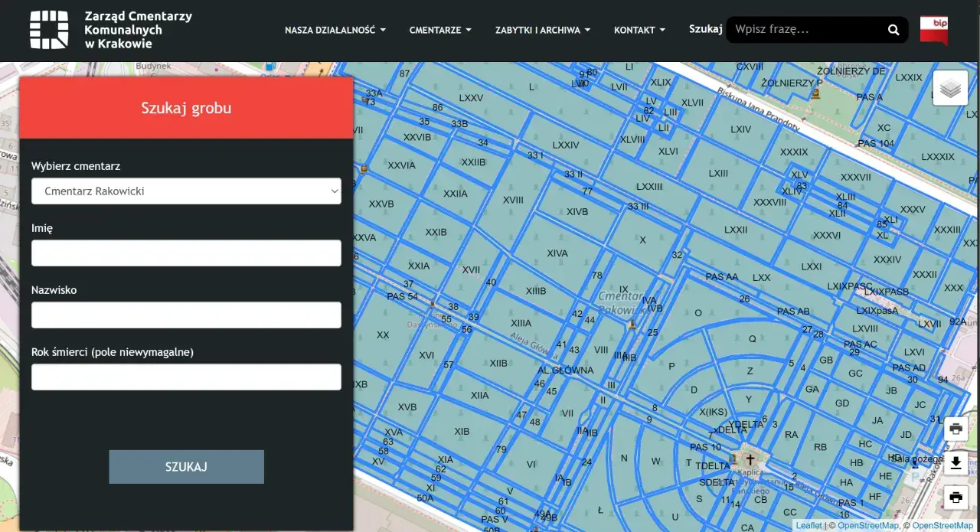
Task: Click the print icon below the download button
Action: [x=955, y=498]
